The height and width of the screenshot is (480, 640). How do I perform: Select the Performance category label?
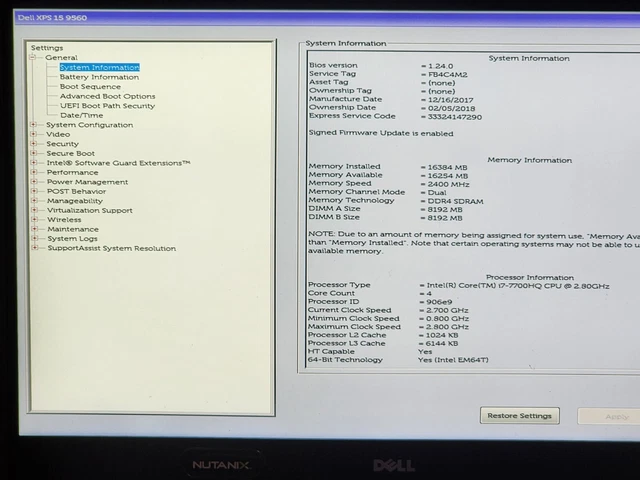[72, 172]
